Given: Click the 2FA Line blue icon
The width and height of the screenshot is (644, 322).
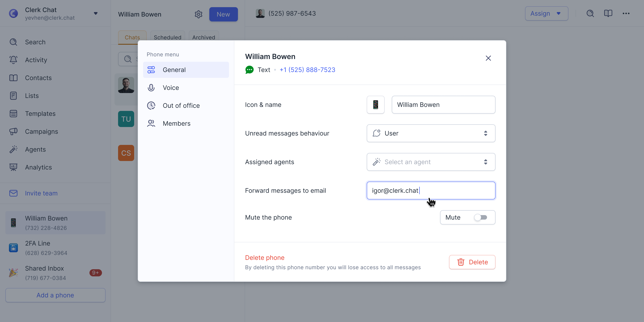Looking at the screenshot, I should click(13, 248).
